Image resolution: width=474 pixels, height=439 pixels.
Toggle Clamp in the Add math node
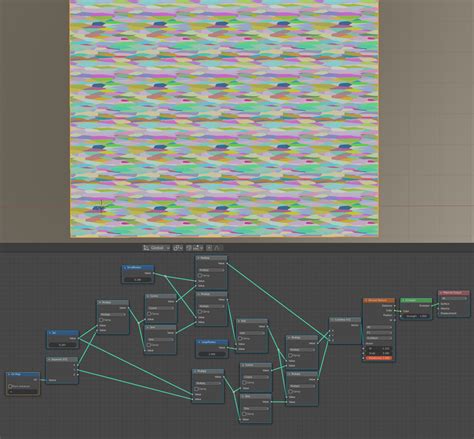(240, 338)
